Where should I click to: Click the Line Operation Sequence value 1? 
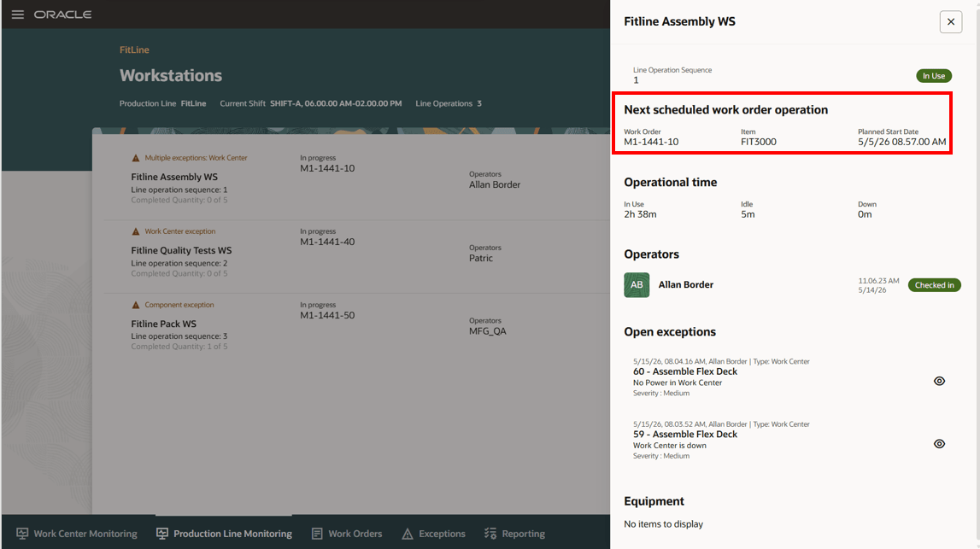pyautogui.click(x=636, y=80)
